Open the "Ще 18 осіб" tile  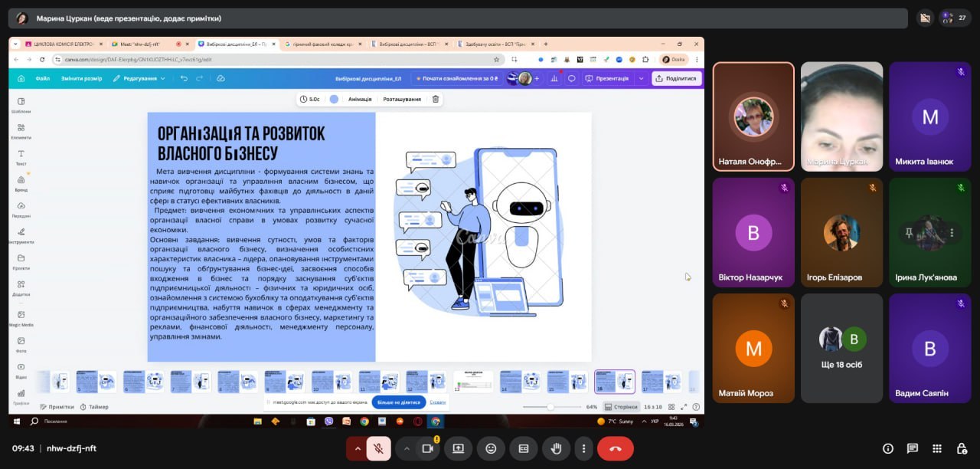click(x=841, y=348)
